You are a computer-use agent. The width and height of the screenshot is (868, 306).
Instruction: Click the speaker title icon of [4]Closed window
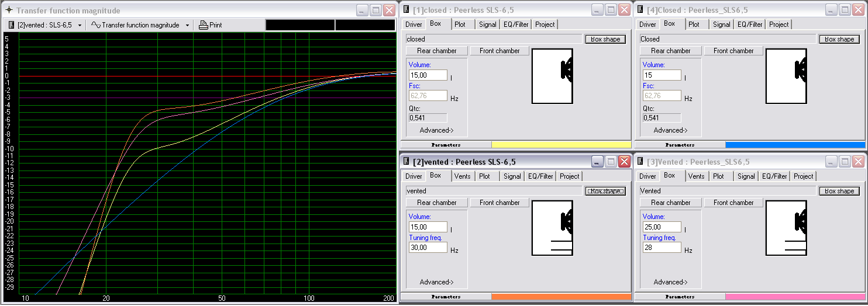point(640,10)
